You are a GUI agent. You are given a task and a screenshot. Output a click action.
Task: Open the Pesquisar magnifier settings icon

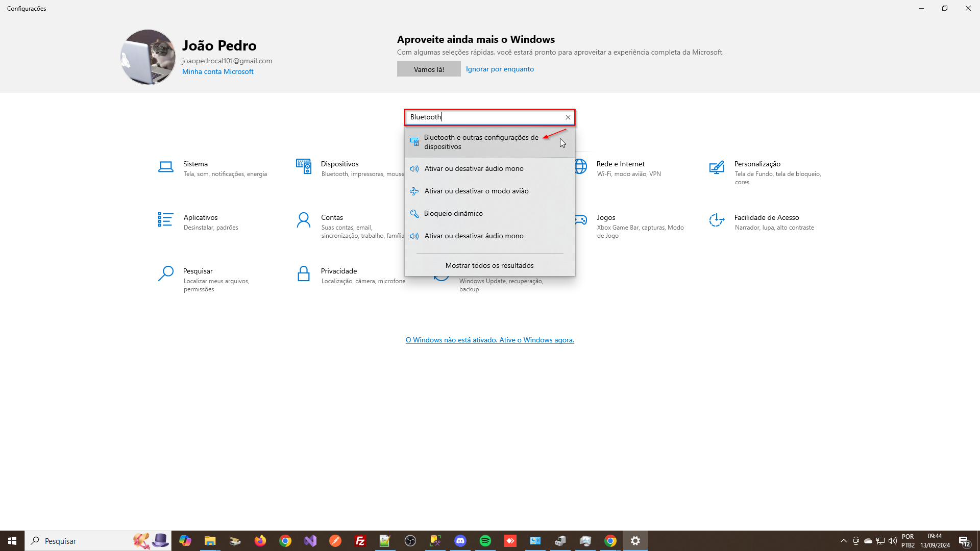point(165,273)
